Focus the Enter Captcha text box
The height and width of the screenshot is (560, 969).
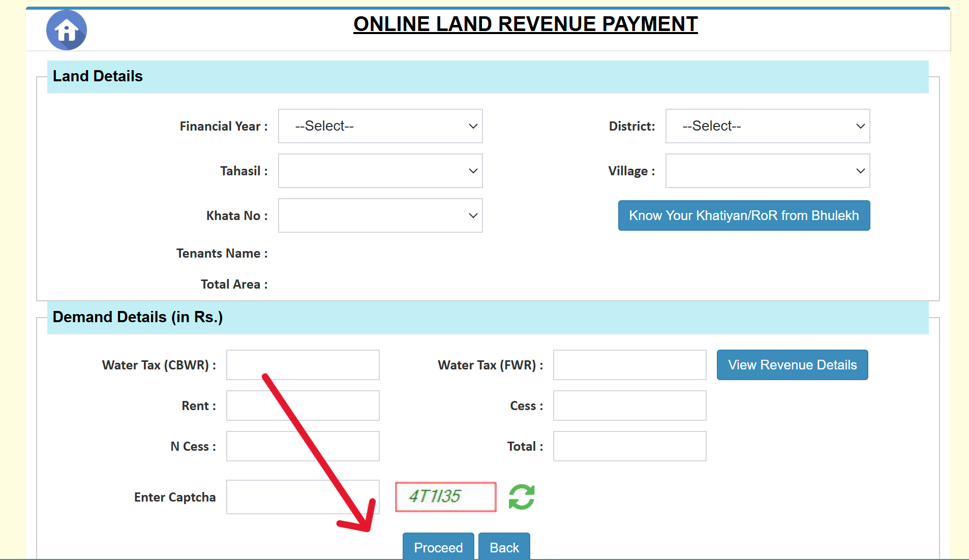[x=303, y=497]
